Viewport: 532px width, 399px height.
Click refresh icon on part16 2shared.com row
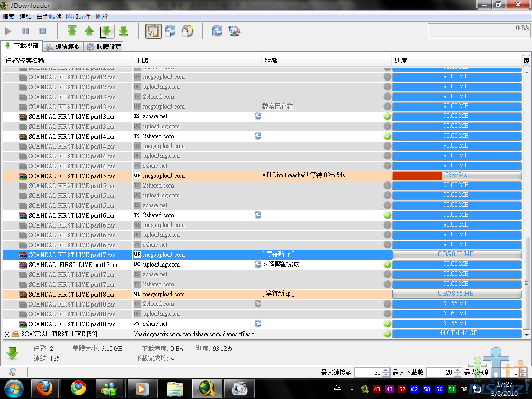[258, 215]
